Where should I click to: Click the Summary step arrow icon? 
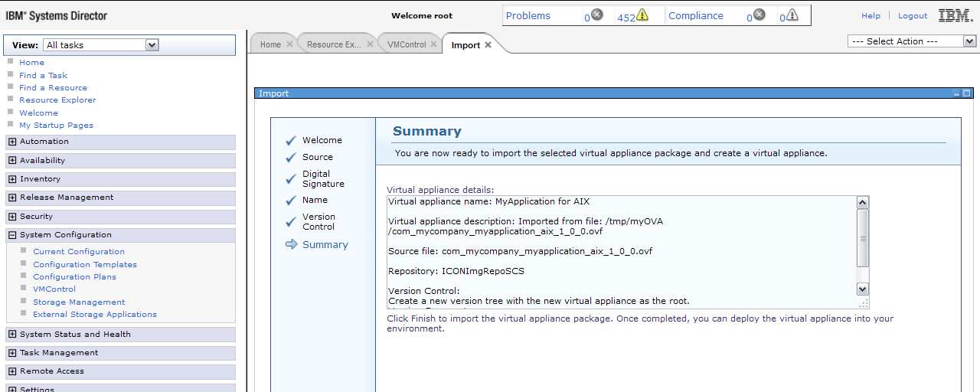tap(291, 244)
